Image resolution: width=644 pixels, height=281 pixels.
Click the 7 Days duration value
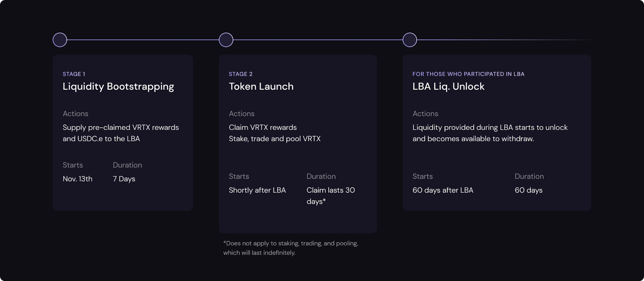pyautogui.click(x=124, y=179)
